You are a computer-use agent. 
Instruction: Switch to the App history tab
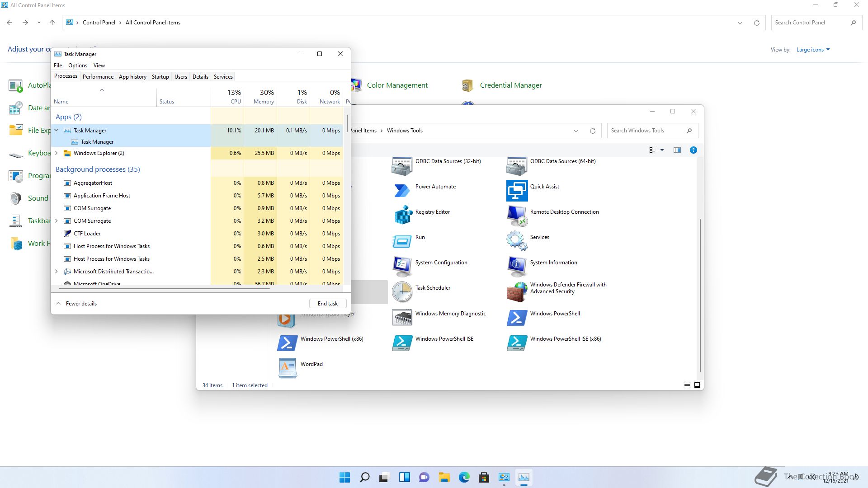[x=132, y=77]
